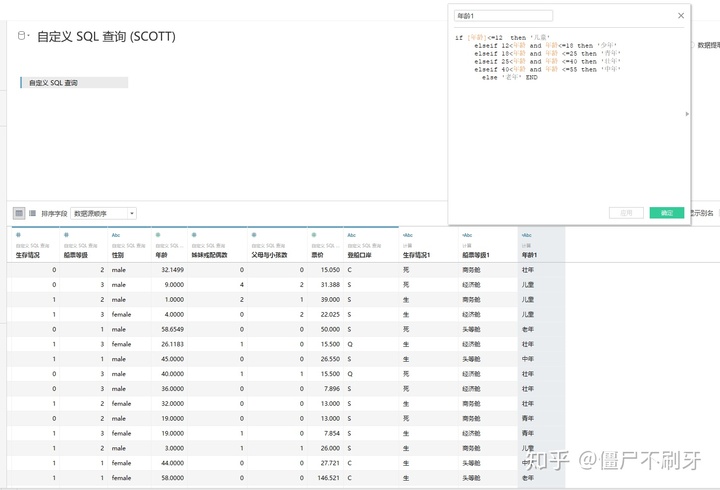Click the else '老年' END formula line

pyautogui.click(x=510, y=78)
